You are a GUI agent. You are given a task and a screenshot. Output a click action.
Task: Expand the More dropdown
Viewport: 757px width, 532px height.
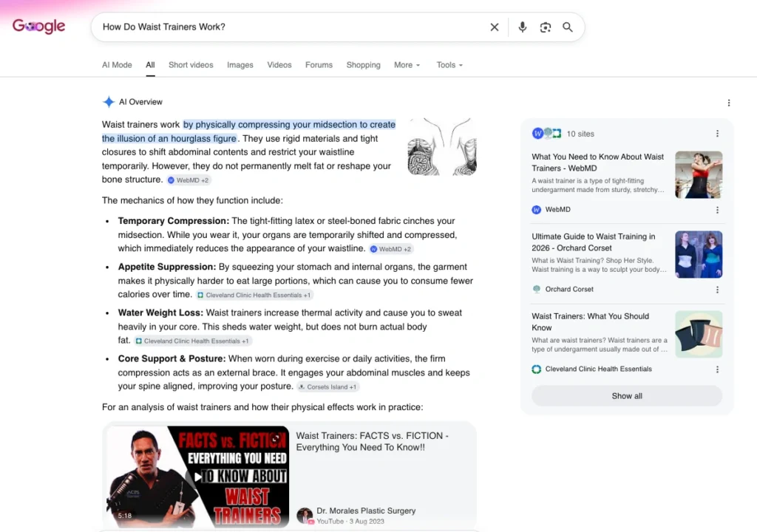(407, 65)
